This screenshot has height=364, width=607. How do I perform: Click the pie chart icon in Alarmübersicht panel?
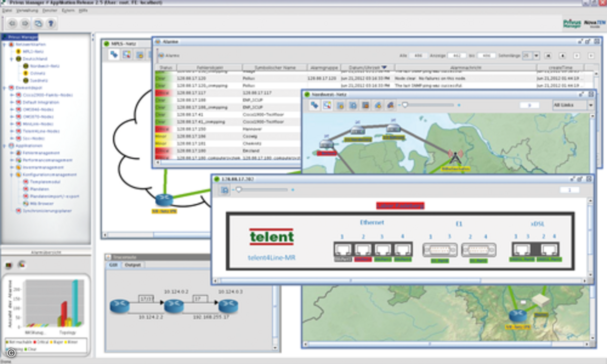[x=22, y=264]
